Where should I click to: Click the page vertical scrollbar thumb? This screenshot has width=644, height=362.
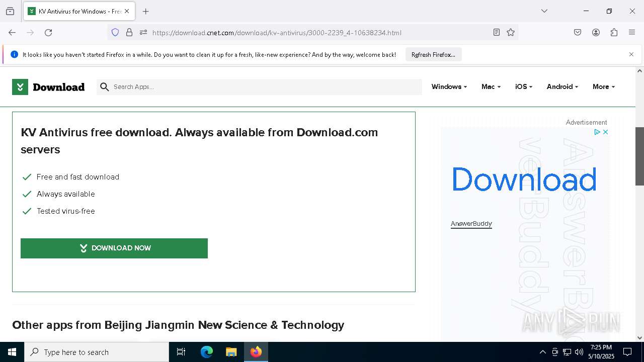639,156
